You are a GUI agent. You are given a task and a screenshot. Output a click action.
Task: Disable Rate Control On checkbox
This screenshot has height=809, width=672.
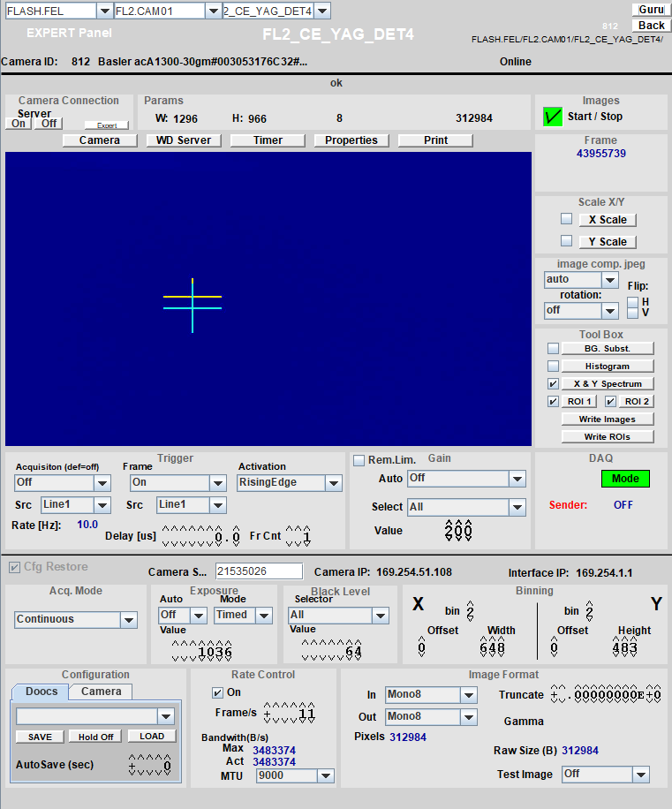[x=217, y=692]
